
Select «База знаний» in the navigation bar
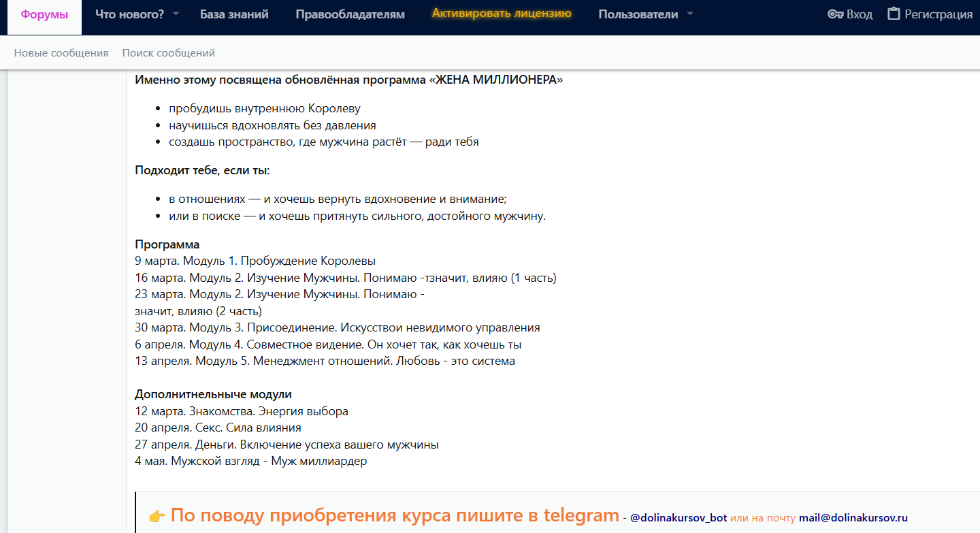(233, 13)
